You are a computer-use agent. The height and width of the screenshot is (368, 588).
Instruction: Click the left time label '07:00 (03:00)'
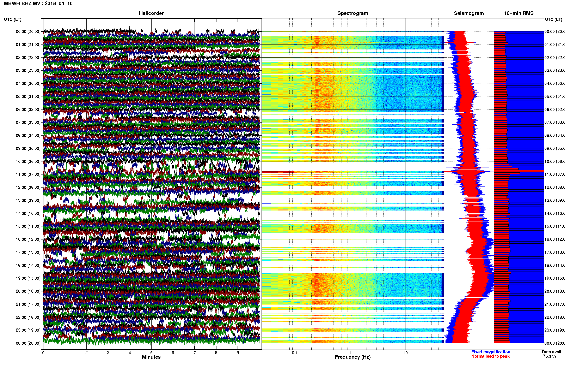point(28,122)
